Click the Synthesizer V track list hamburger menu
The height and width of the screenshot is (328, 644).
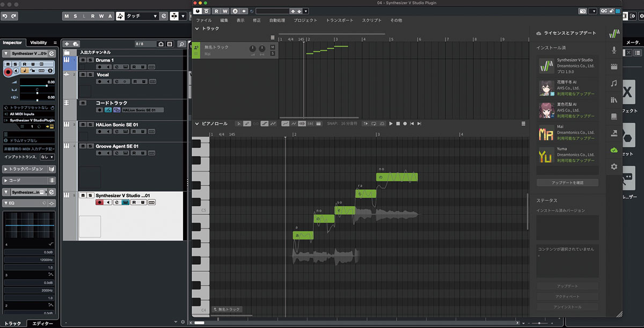(273, 38)
